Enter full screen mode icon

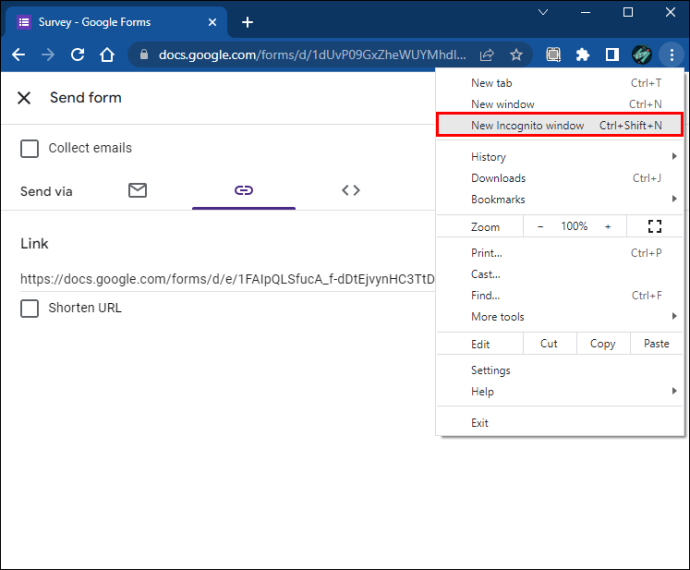point(654,226)
